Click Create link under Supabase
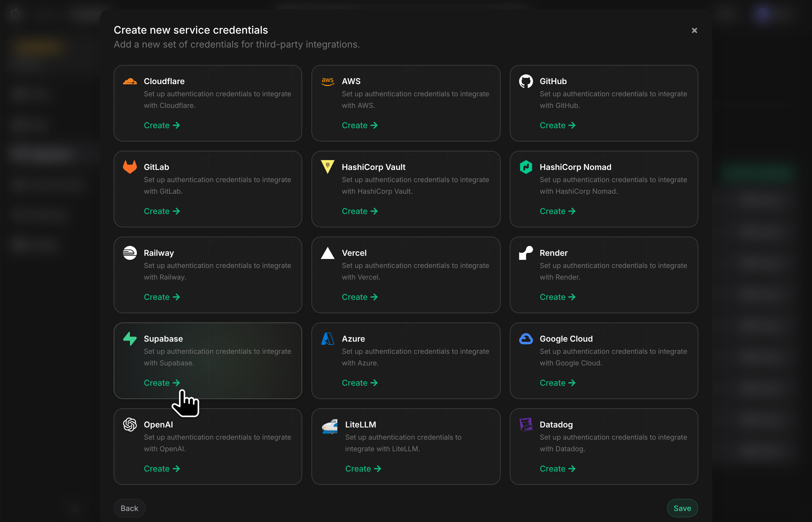 (162, 383)
